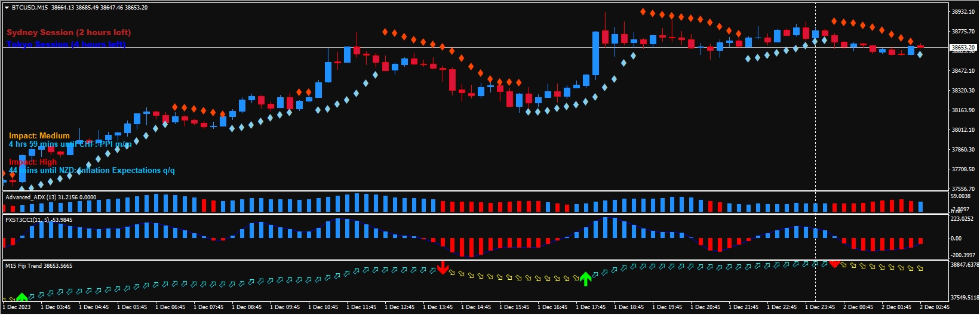
Task: Click the -200.3997 CCI scale value
Action: point(963,255)
